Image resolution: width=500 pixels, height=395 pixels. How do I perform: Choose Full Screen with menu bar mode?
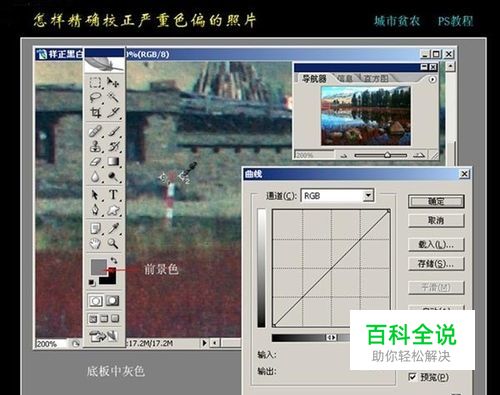tap(104, 319)
